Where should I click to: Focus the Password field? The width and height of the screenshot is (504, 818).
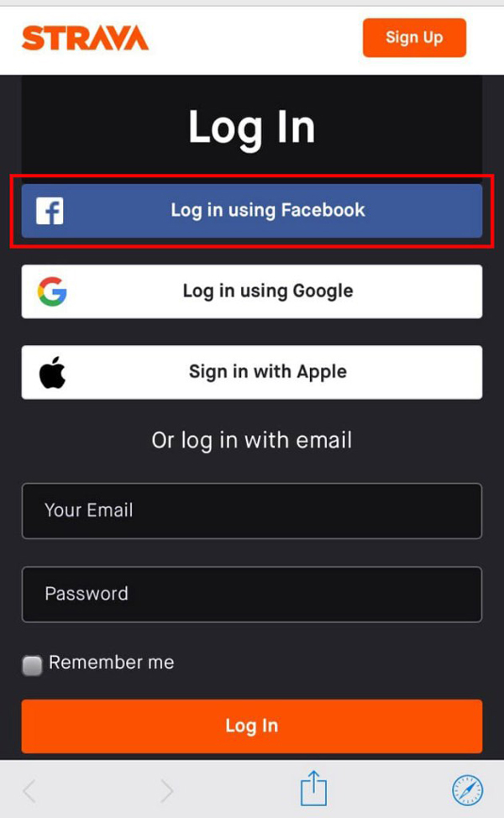pyautogui.click(x=251, y=595)
